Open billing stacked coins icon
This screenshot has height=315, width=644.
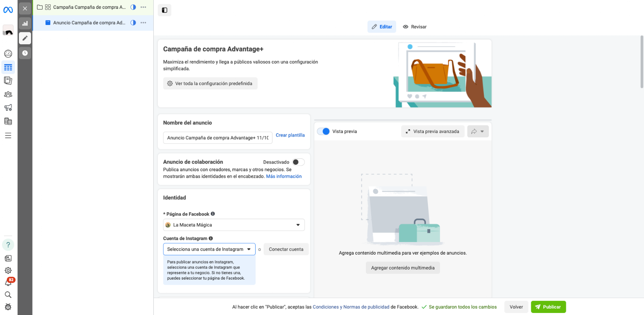[x=8, y=121]
